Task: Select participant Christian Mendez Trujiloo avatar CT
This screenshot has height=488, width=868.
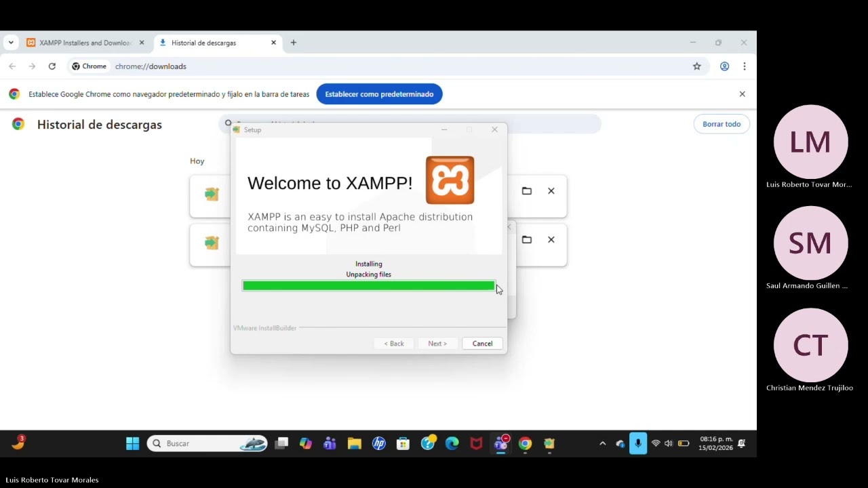Action: point(810,345)
